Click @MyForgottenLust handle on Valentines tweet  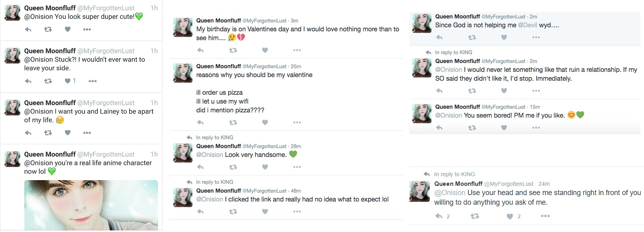[264, 20]
